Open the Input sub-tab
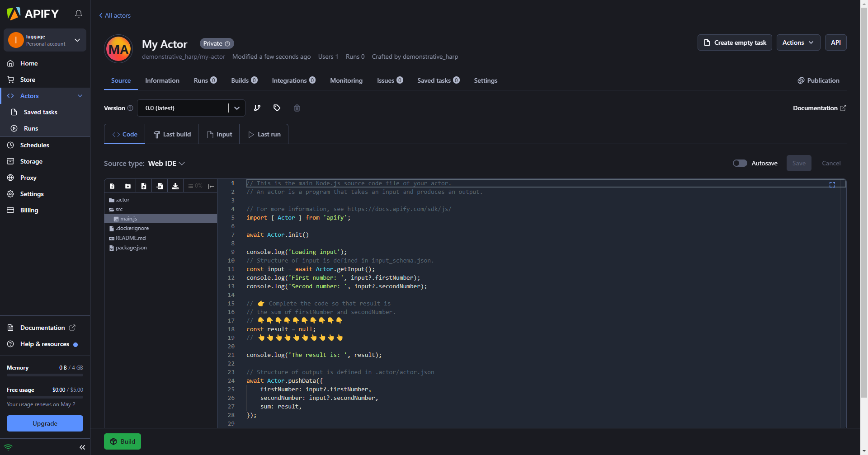The width and height of the screenshot is (868, 455). (x=219, y=134)
